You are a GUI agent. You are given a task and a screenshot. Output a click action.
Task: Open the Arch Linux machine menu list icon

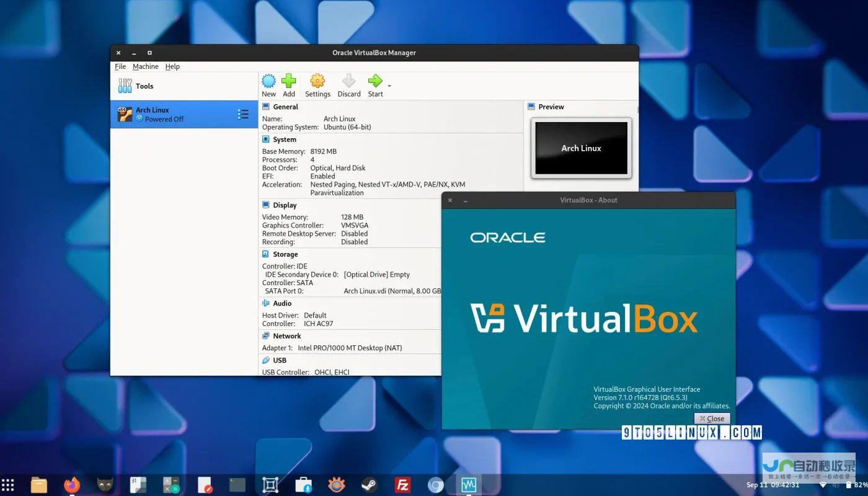[243, 114]
